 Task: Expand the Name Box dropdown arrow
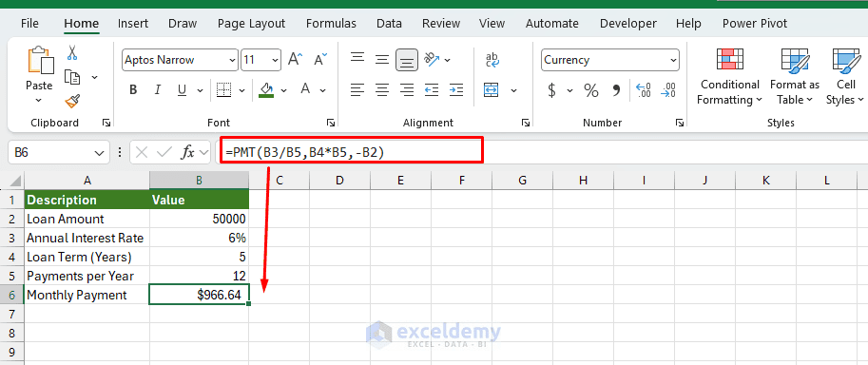[99, 153]
